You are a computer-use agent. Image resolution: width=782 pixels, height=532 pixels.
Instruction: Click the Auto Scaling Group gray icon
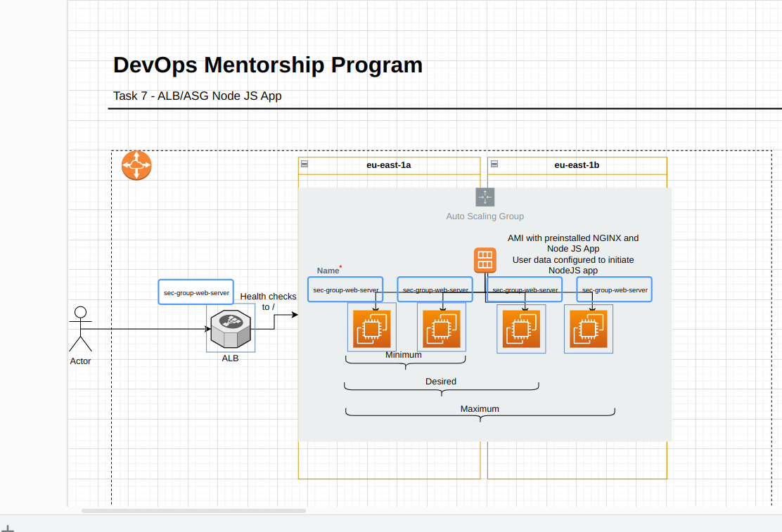click(485, 197)
